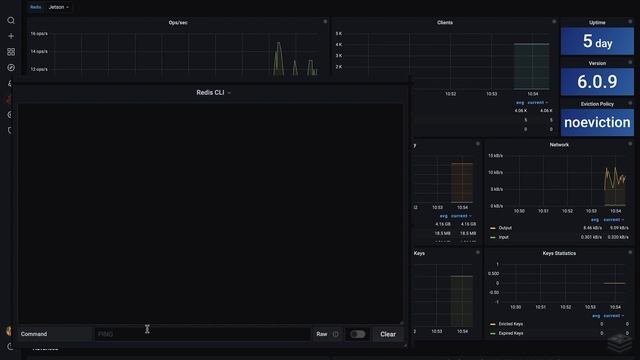This screenshot has height=360, width=640.
Task: Click the Command label in Redis CLI
Action: point(34,334)
